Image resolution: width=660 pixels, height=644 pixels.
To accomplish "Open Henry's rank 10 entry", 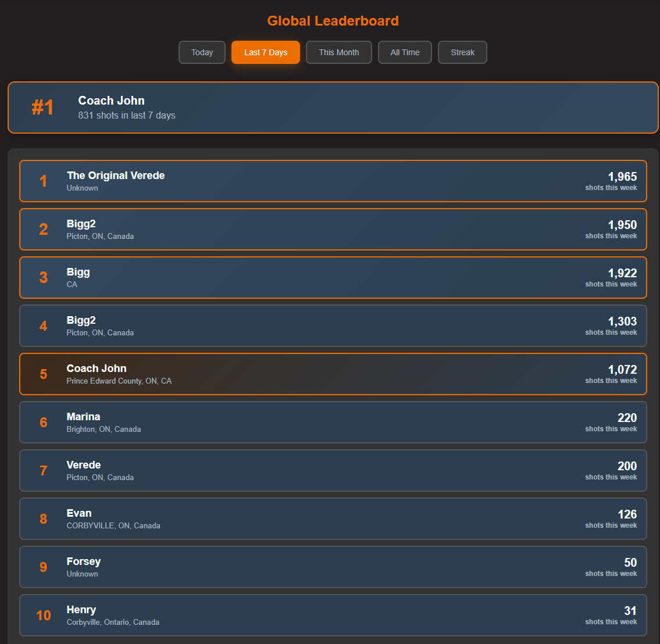I will coord(330,615).
